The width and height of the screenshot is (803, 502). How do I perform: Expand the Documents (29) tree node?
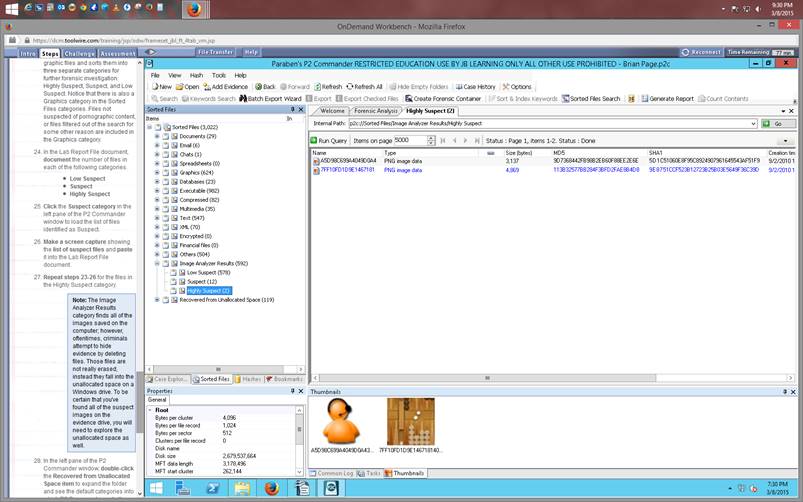(157, 137)
